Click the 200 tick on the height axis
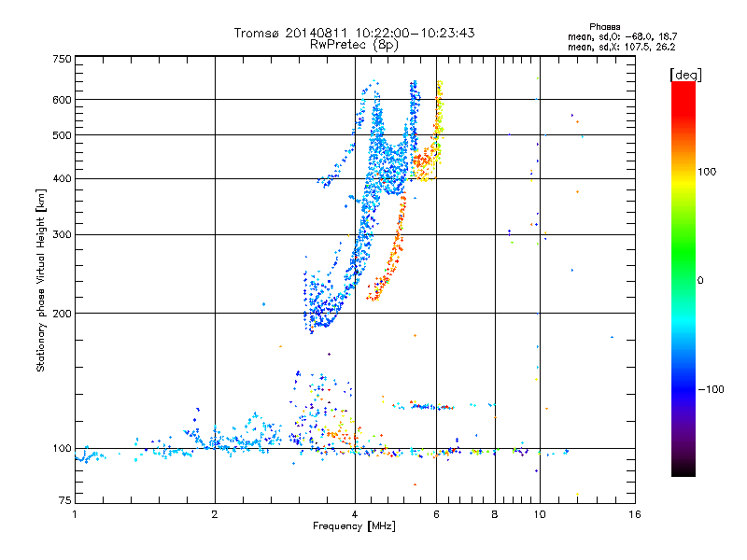Viewport: 747px width, 560px height. (x=63, y=314)
